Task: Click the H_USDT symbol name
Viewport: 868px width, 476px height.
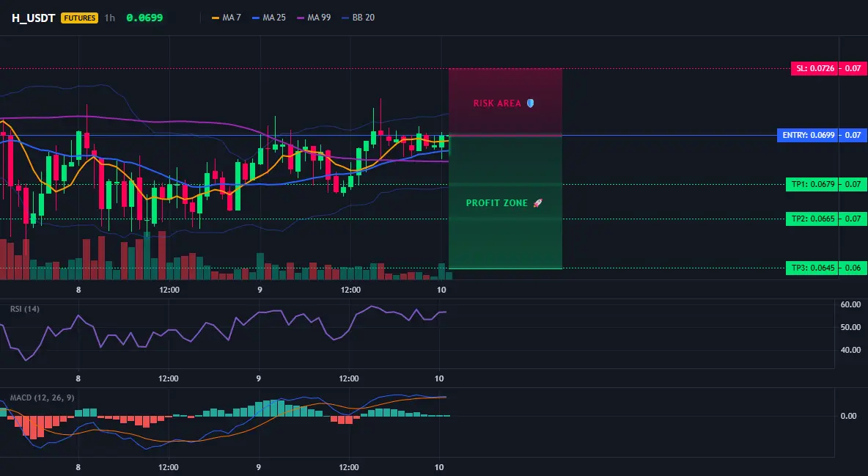Action: (x=33, y=18)
